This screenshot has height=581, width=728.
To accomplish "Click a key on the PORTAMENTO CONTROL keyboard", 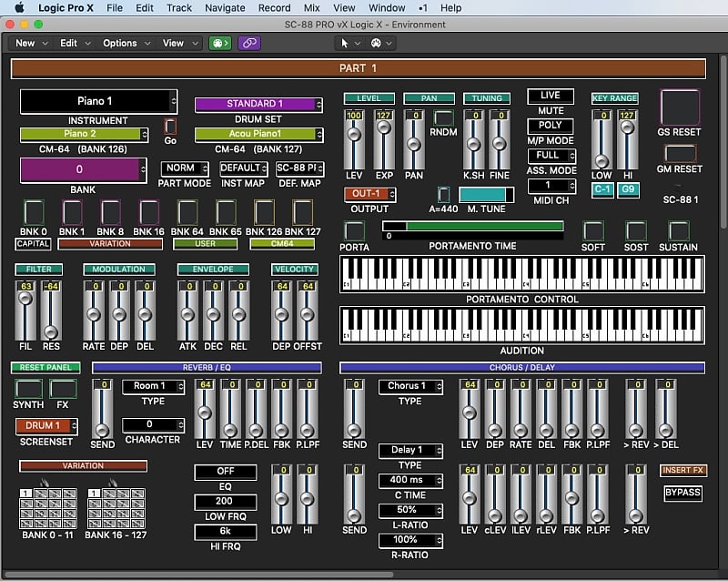I will 521,274.
